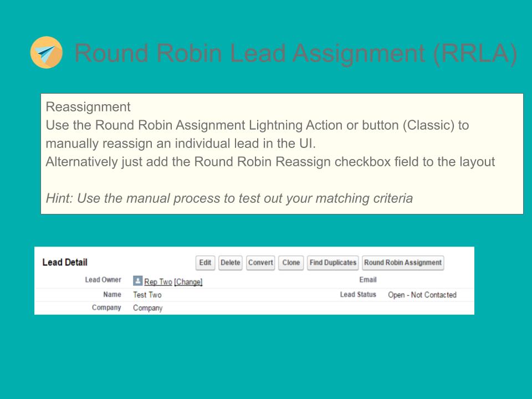
Task: Click the Round Robin Lead Assignment slide title
Action: (295, 53)
